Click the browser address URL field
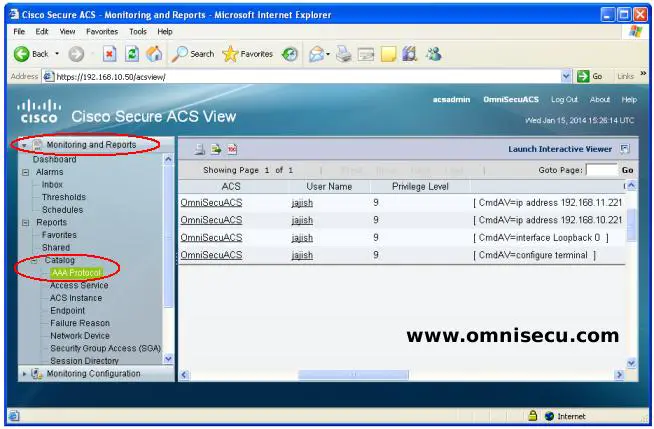654x429 pixels. coord(308,77)
